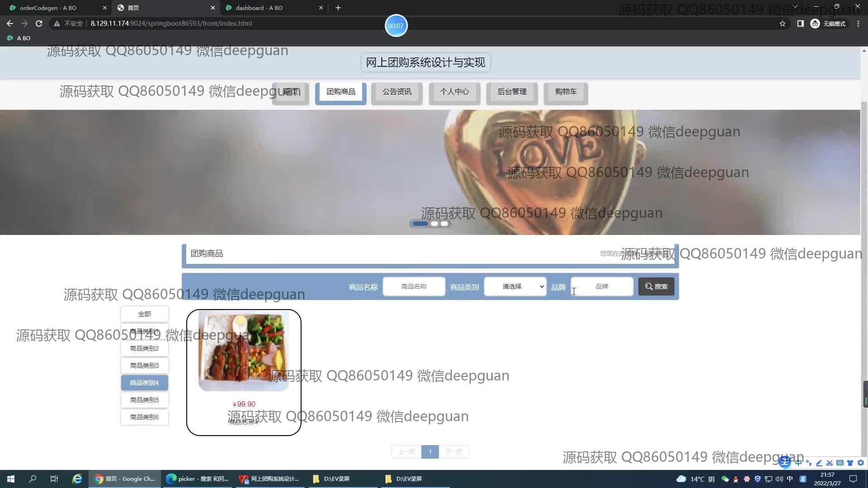Image resolution: width=868 pixels, height=488 pixels.
Task: Go to 公告资讯 navigation tab
Action: 396,92
